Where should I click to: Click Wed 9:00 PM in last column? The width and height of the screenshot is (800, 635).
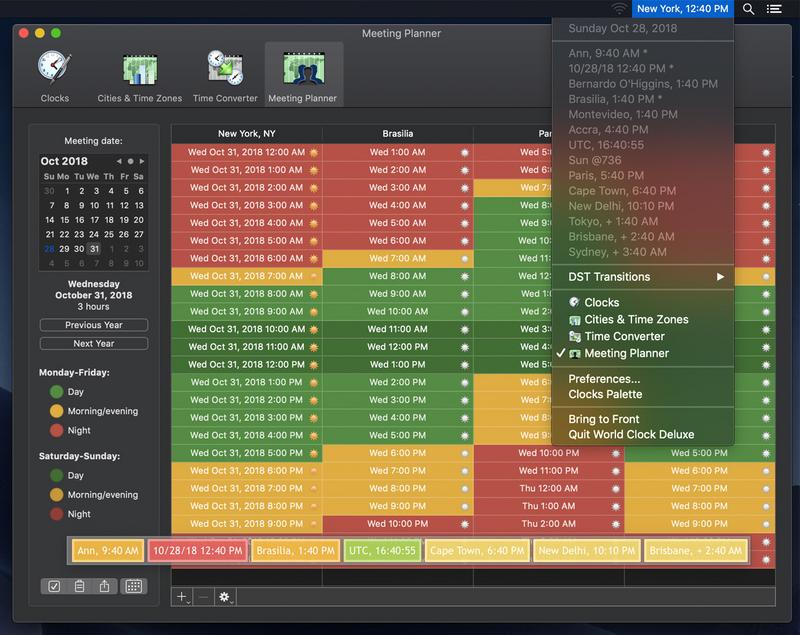[x=699, y=524]
